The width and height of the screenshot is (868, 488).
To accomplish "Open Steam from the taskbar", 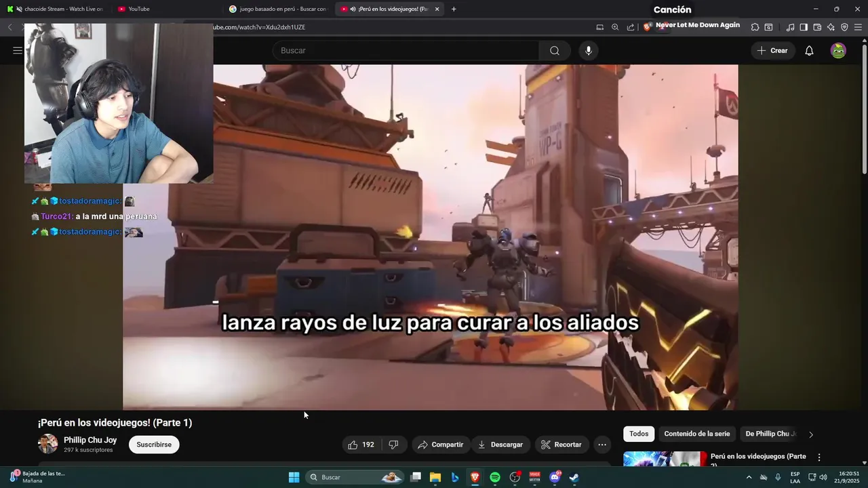I will pos(574,477).
